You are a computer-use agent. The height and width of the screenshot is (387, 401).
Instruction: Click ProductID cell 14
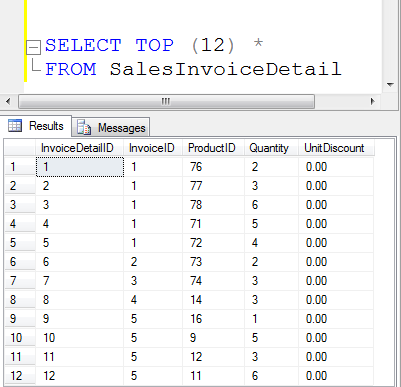[214, 300]
